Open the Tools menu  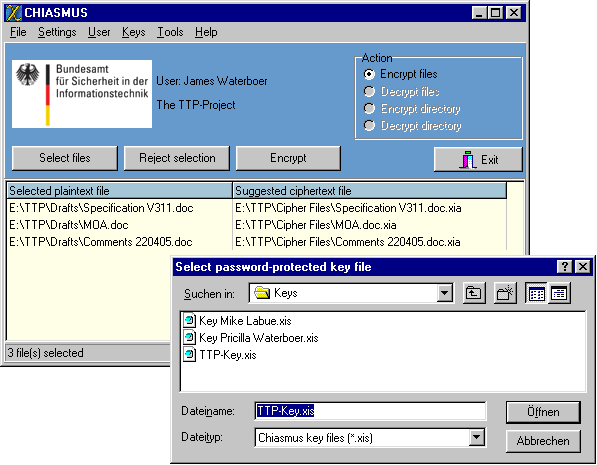pos(170,32)
